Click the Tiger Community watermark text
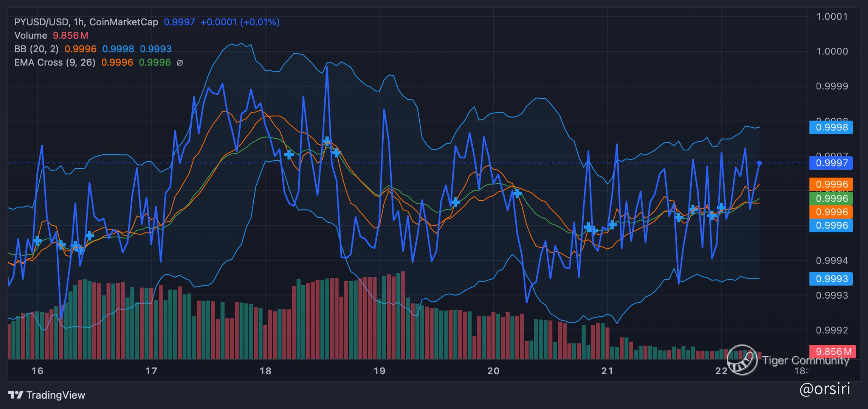 pos(806,360)
